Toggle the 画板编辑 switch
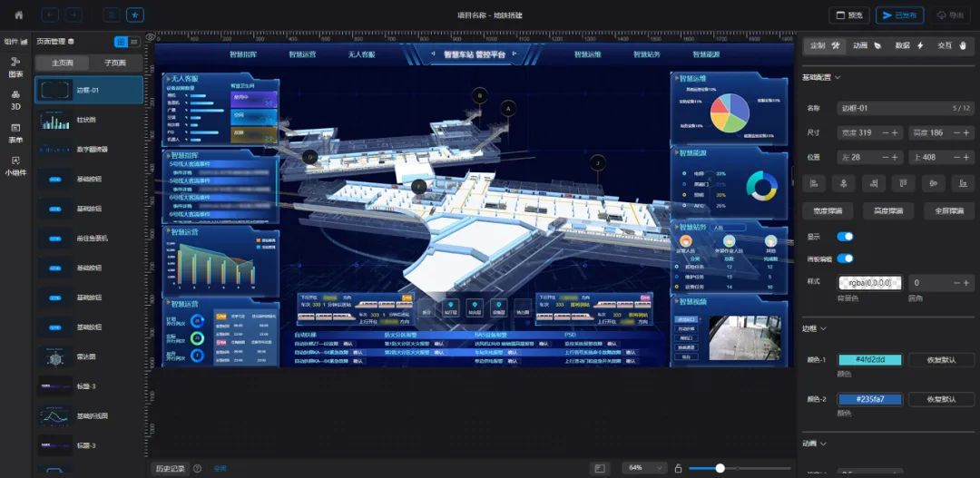 coord(845,259)
